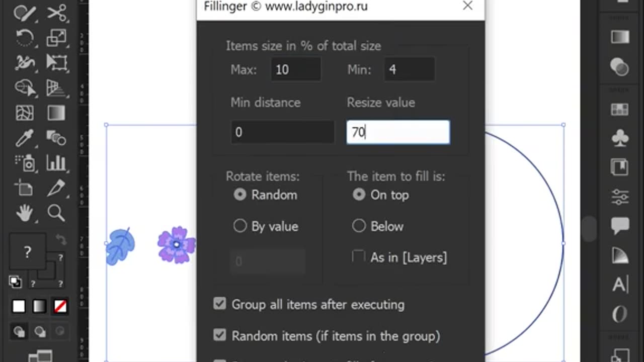Image resolution: width=644 pixels, height=362 pixels.
Task: Pick the Eyedropper tool
Action: coord(24,138)
